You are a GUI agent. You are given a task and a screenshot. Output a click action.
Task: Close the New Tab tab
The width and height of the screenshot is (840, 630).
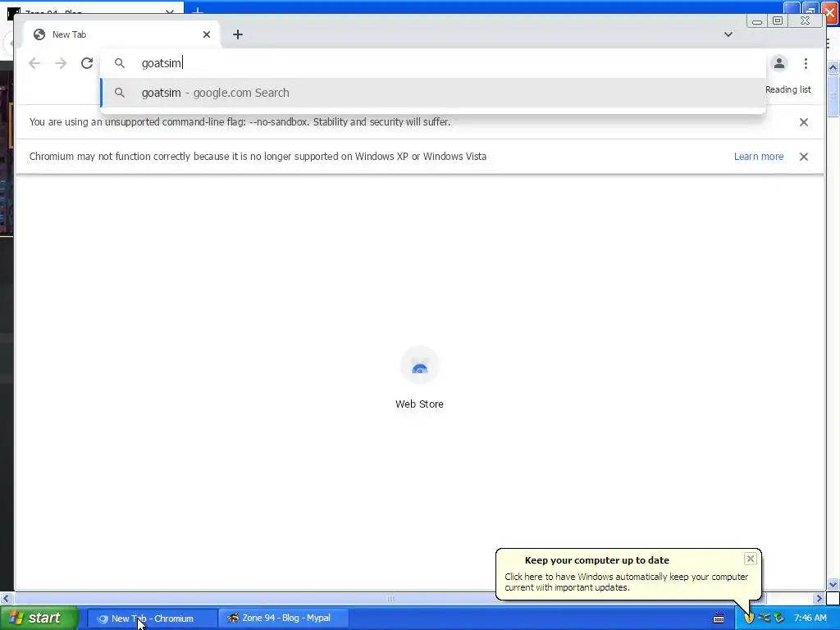coord(207,34)
